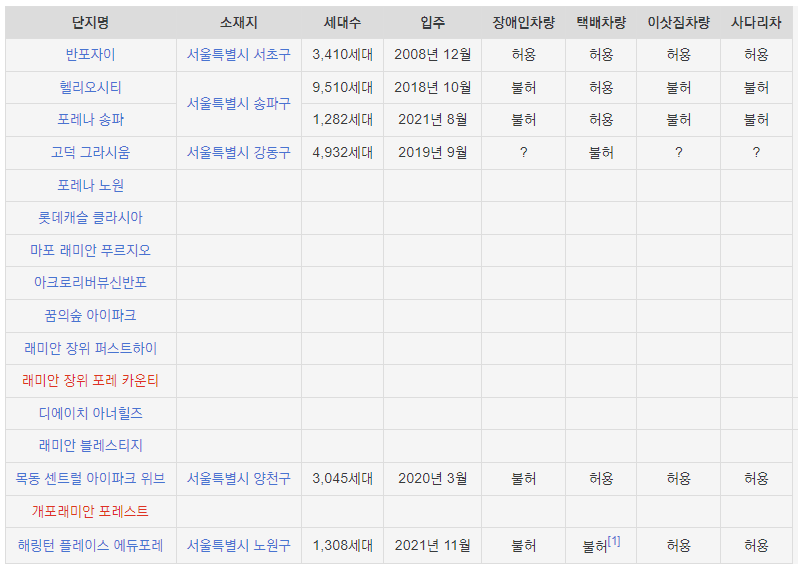The height and width of the screenshot is (569, 798).
Task: Click the 롯데캐슬 클라시아 link
Action: [x=91, y=218]
